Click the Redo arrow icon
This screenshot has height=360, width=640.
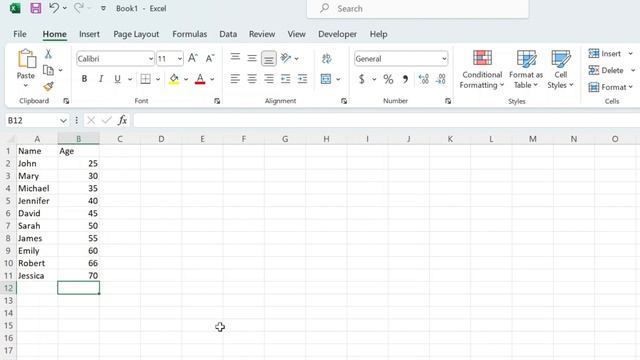[79, 8]
